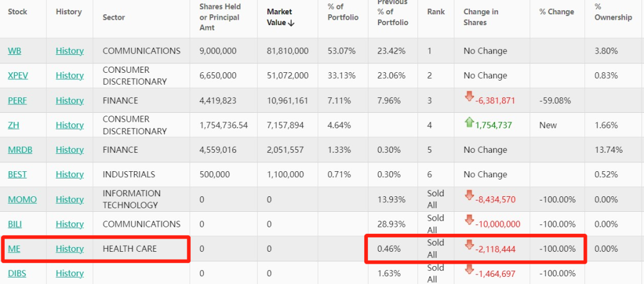The width and height of the screenshot is (644, 284).
Task: Click the green up arrow in ZH row
Action: click(x=469, y=122)
